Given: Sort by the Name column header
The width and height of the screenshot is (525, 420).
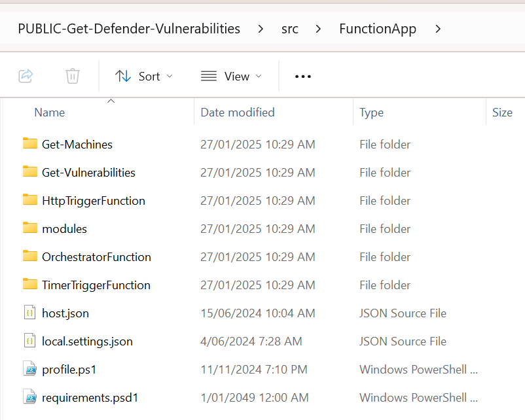Looking at the screenshot, I should tap(50, 113).
